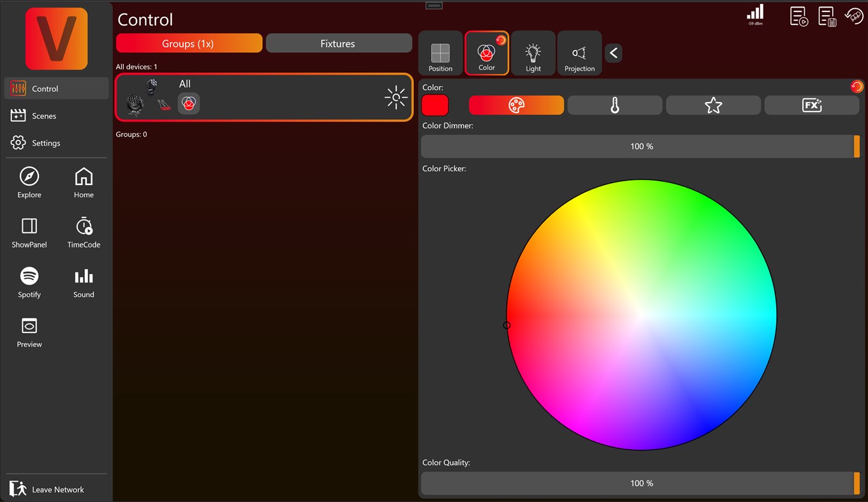
Task: Expand the Position control panel
Action: tap(440, 53)
